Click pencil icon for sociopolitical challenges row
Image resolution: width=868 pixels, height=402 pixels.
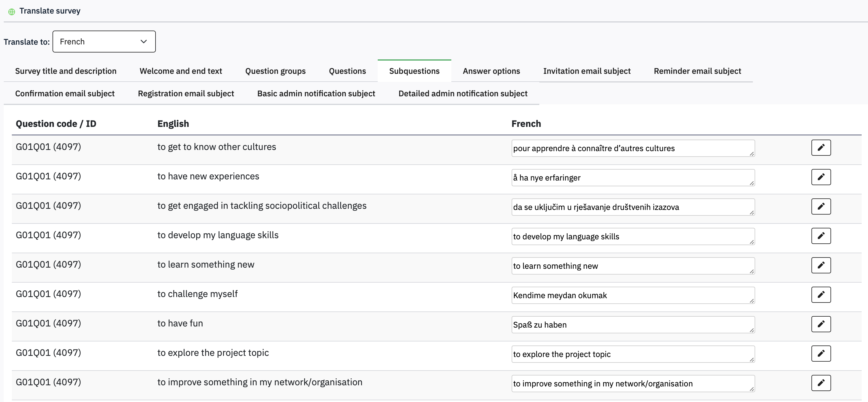[821, 206]
